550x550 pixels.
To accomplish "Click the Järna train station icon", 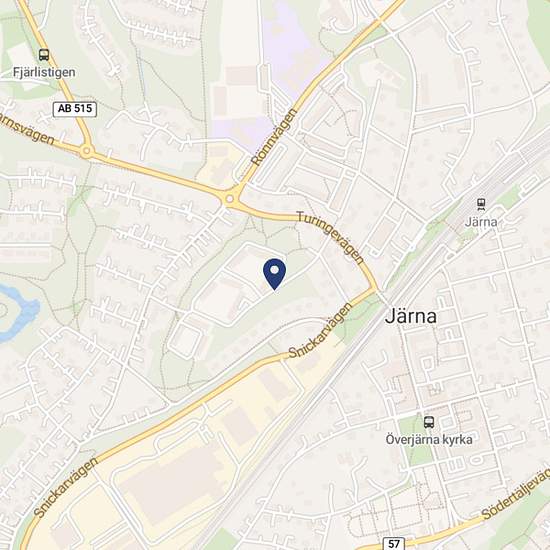I will tap(481, 204).
